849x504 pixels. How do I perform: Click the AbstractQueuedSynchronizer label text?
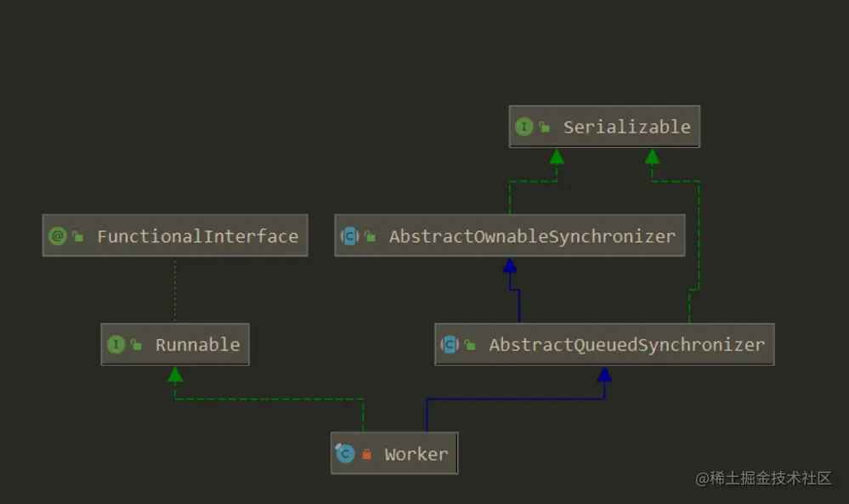(x=627, y=345)
